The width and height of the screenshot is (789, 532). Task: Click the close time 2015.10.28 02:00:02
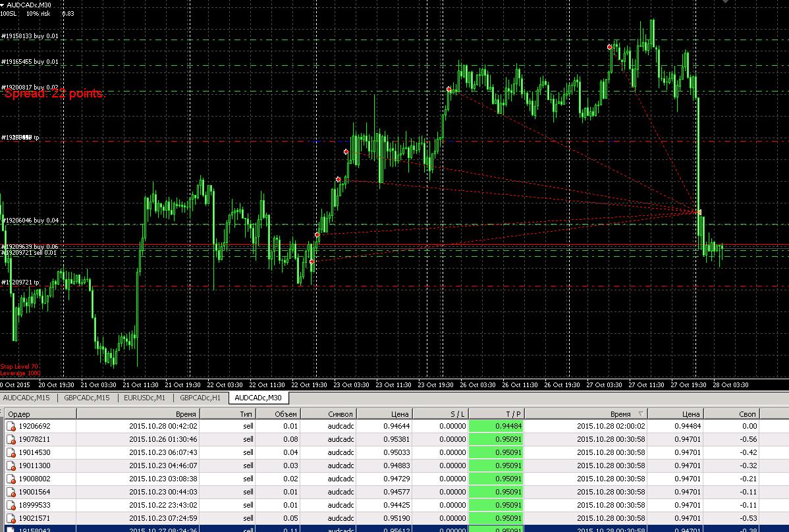tap(611, 427)
